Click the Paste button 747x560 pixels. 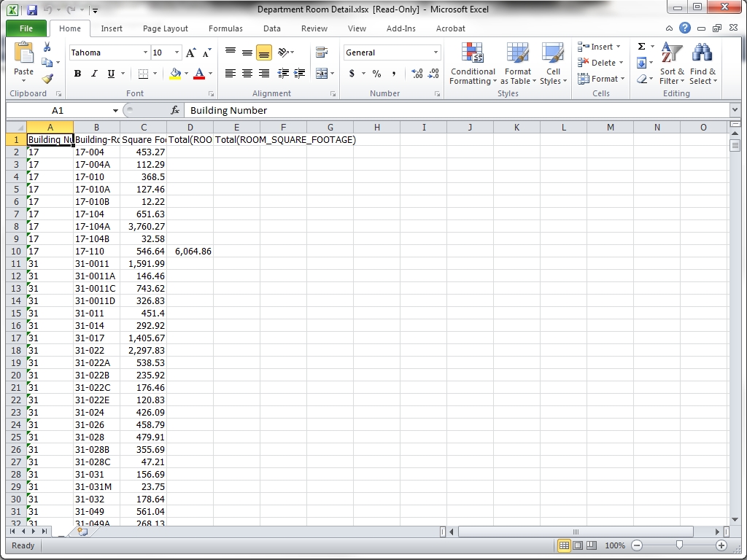(x=23, y=62)
